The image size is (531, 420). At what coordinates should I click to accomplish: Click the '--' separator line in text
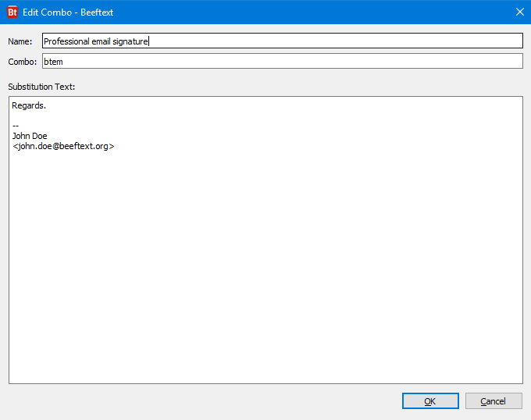click(x=16, y=126)
